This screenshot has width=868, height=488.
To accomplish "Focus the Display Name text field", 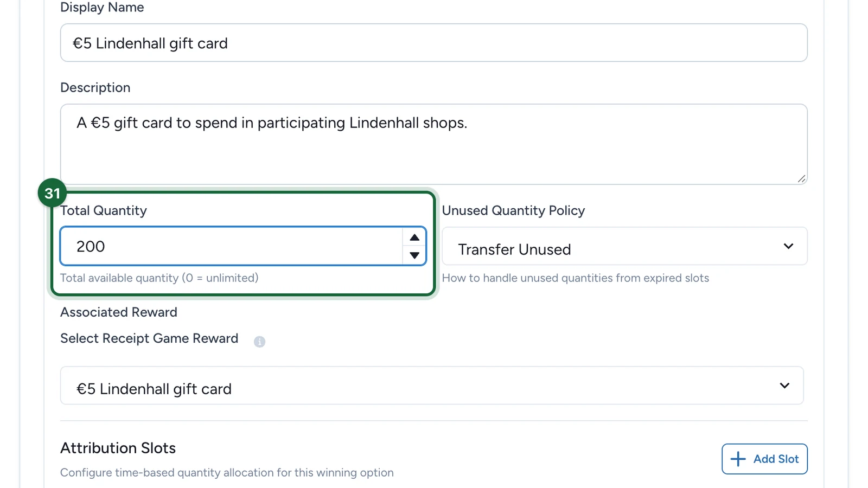I will click(433, 43).
